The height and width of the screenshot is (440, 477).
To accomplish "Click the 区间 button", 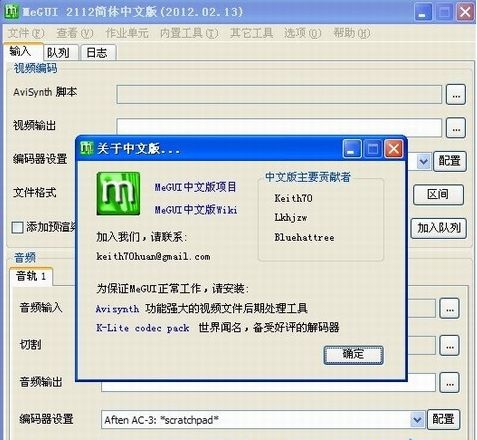I will (438, 194).
